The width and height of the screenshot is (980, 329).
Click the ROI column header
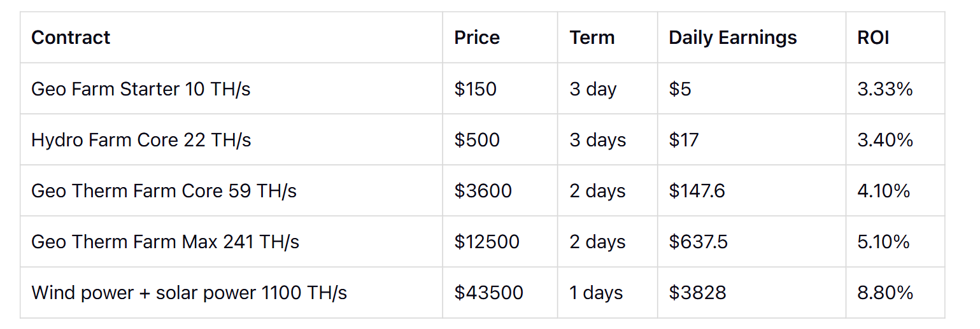873,38
